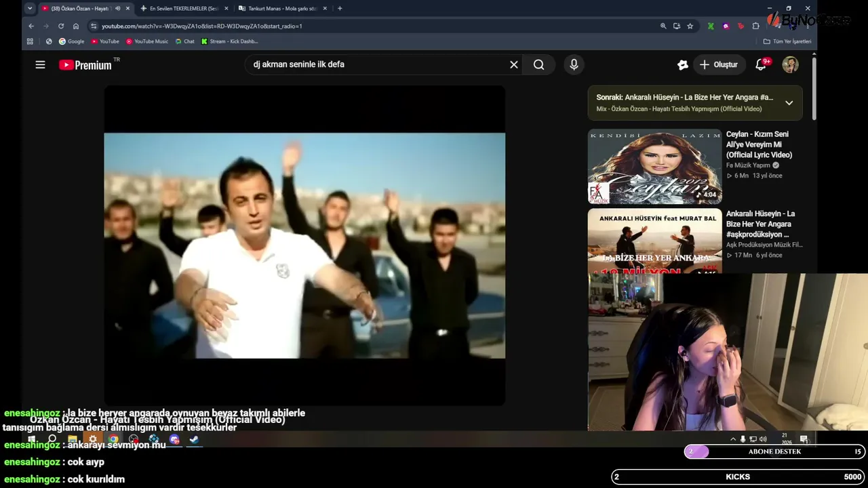Open the Windows Start menu
The image size is (868, 488).
(32, 439)
